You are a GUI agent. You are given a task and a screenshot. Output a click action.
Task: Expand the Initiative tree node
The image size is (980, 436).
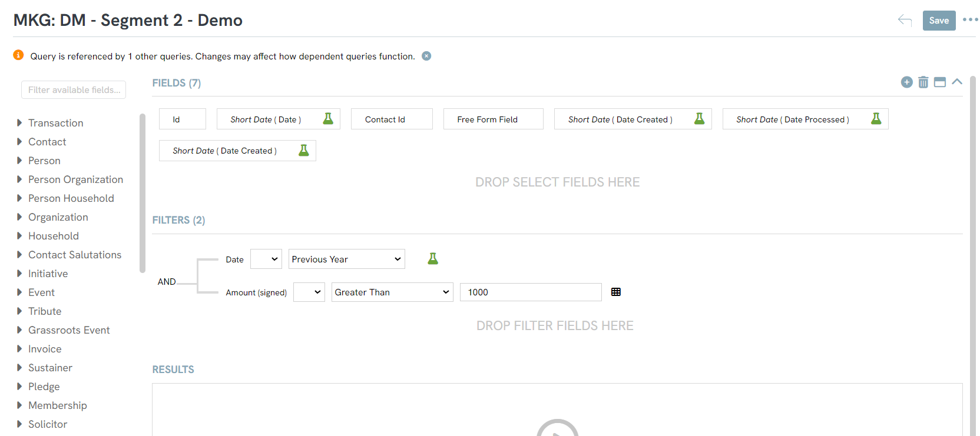pyautogui.click(x=19, y=274)
